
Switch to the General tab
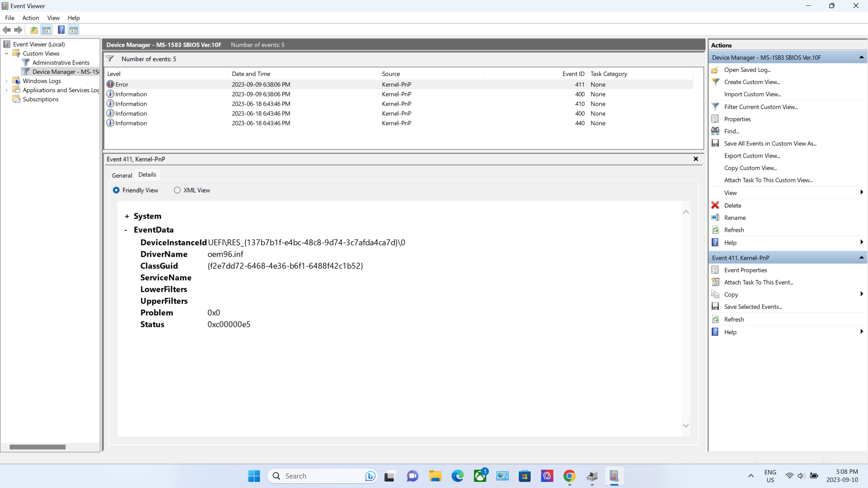point(122,175)
